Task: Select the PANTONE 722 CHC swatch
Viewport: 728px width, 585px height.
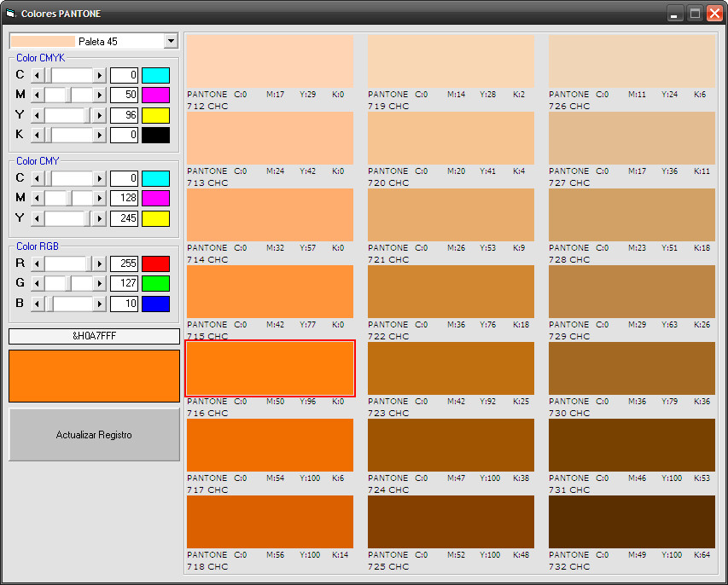Action: tap(451, 292)
